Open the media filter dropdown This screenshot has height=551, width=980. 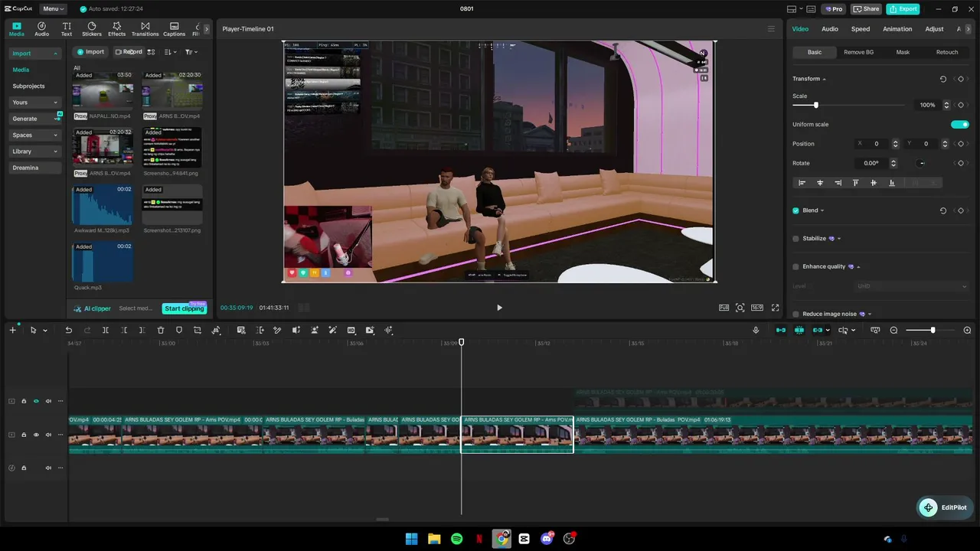(191, 52)
